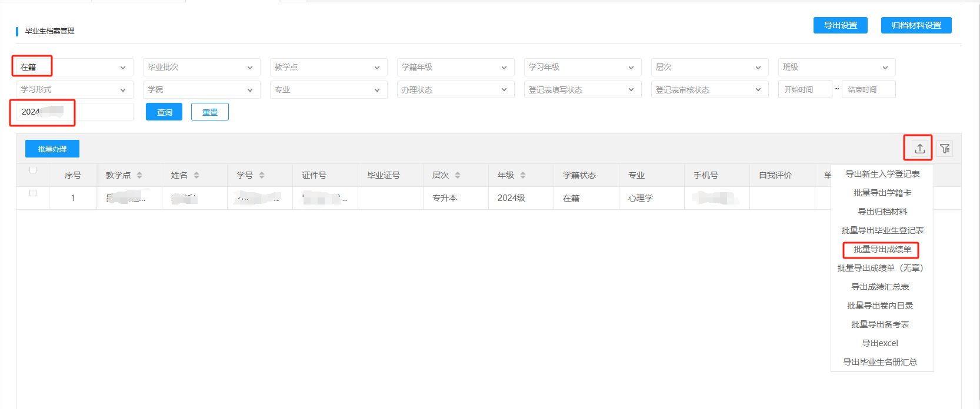Click the 开始时间 date input field
The width and height of the screenshot is (980, 409).
click(x=804, y=90)
